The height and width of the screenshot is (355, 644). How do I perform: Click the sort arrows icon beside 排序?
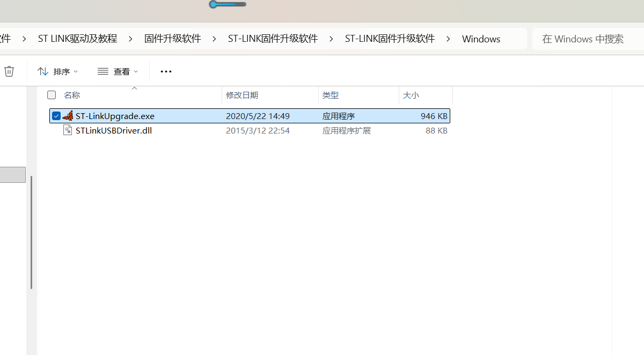coord(43,71)
